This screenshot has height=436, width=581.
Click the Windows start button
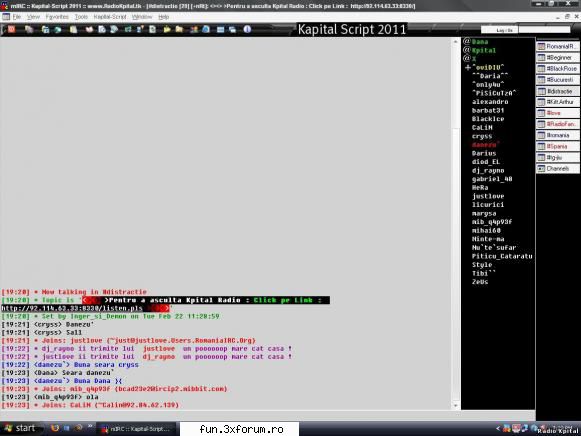(20, 428)
